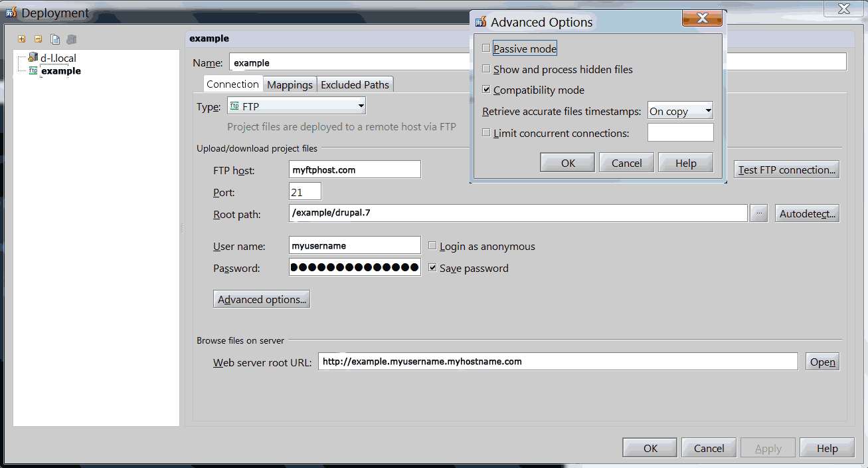This screenshot has height=468, width=868.
Task: Check Login as anonymous
Action: click(x=433, y=246)
